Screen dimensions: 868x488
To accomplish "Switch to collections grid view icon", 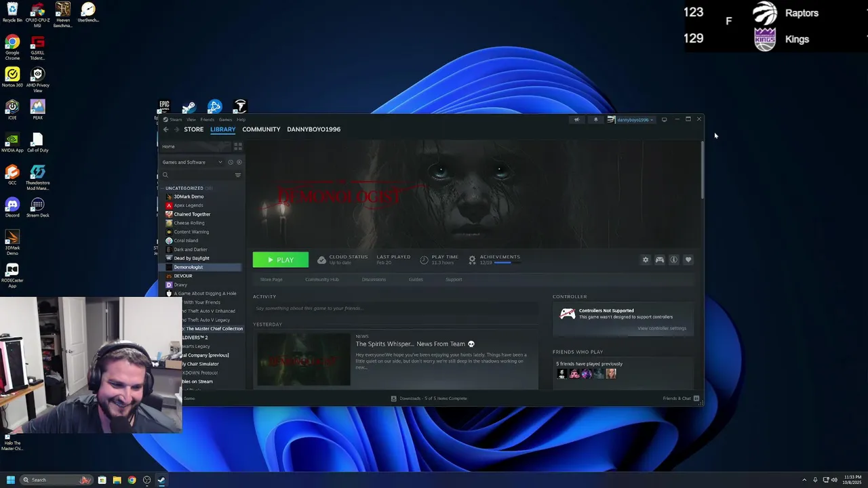I will [238, 146].
